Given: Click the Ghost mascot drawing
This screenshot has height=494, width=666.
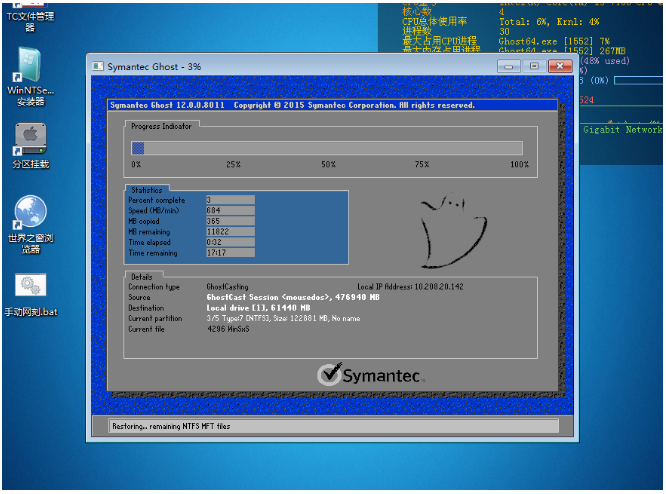Looking at the screenshot, I should 453,231.
